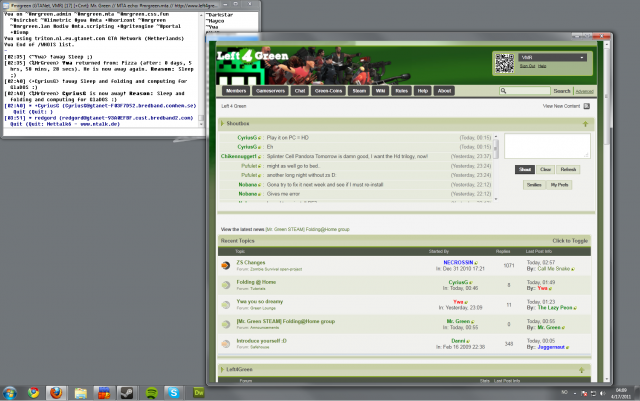
Task: Click the Introduce yourself topic status icon
Action: (226, 344)
